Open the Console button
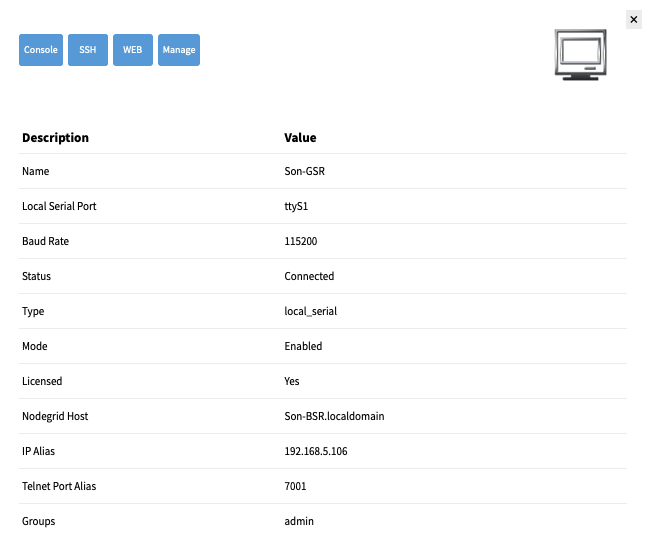The image size is (651, 543). coord(41,50)
